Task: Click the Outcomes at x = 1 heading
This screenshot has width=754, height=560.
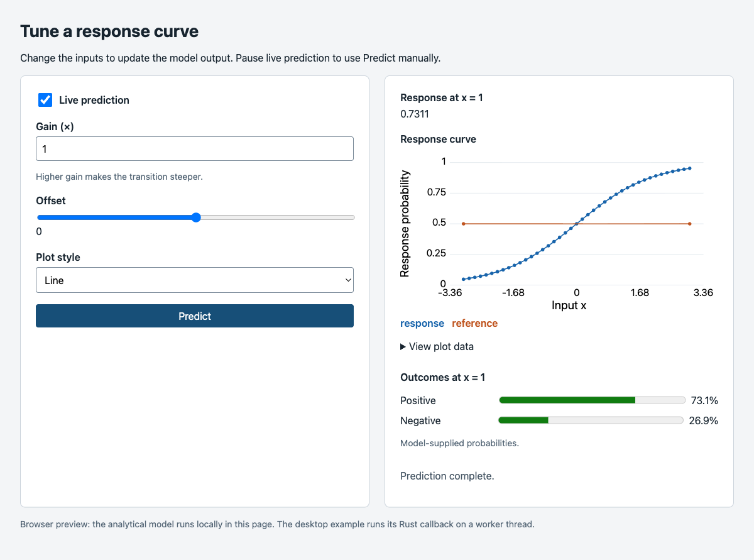Action: click(443, 377)
